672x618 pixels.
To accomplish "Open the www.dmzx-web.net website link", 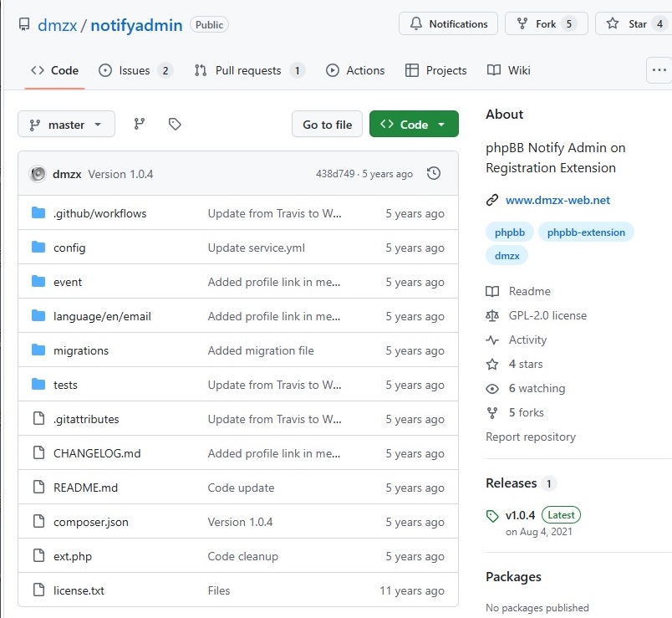I will pyautogui.click(x=557, y=200).
